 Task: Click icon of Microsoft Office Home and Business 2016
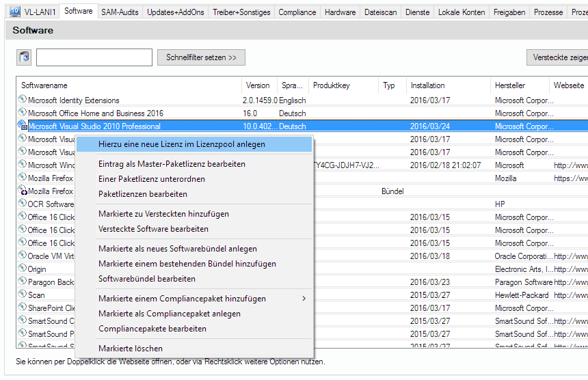coord(23,112)
